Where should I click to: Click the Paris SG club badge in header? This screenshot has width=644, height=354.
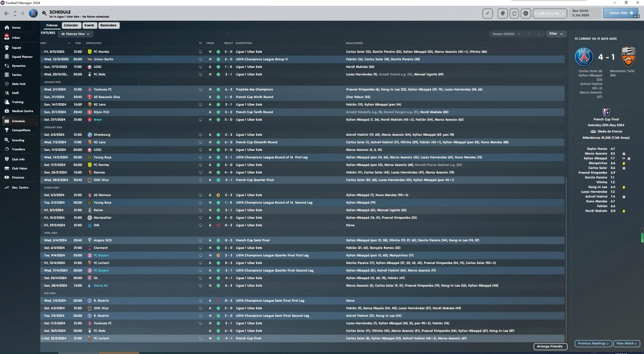point(34,14)
